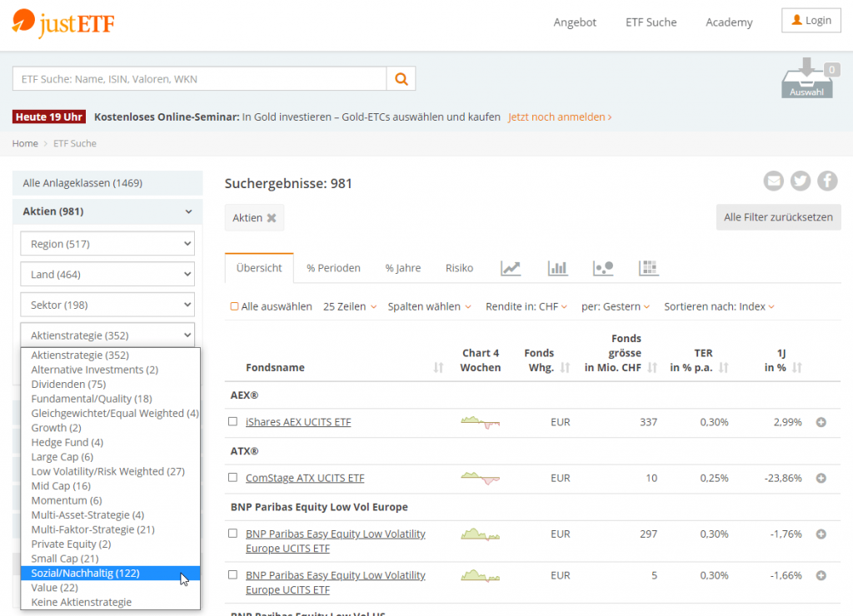Add iShares AEX UCITS ETF to selection
The width and height of the screenshot is (853, 616).
click(821, 422)
